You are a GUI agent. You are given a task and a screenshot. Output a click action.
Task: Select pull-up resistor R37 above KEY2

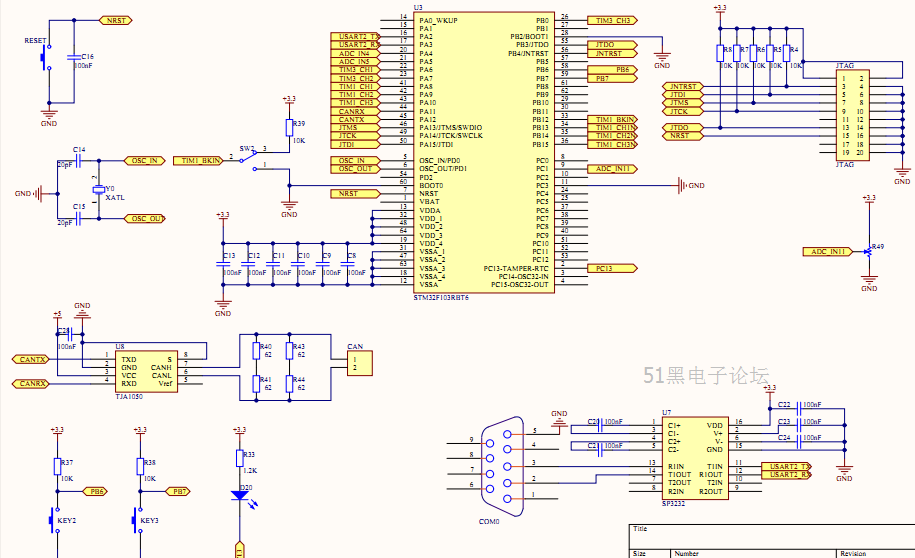(x=57, y=466)
